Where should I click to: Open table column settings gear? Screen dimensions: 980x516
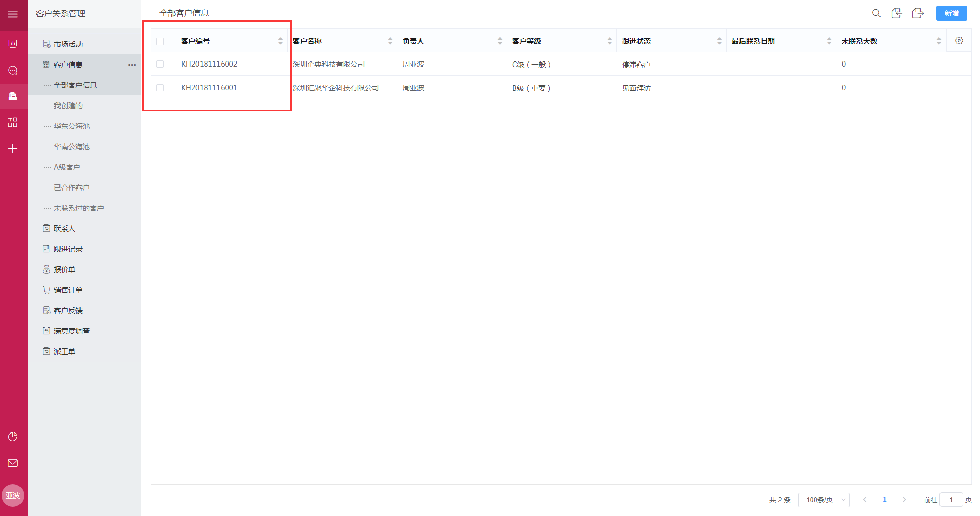(x=959, y=41)
